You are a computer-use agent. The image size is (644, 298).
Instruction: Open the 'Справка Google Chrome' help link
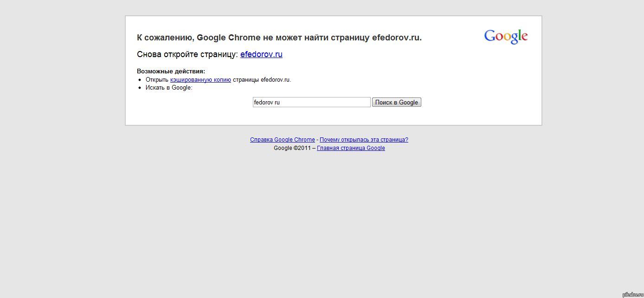(x=282, y=140)
